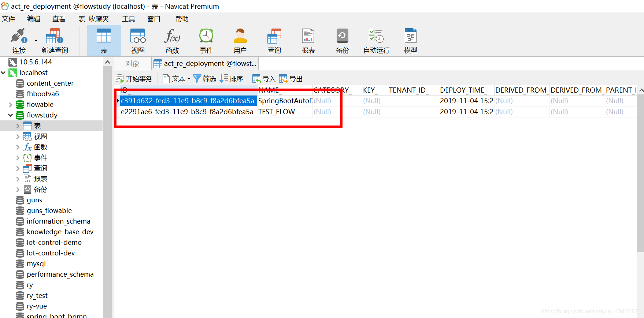The width and height of the screenshot is (644, 318).
Task: Select the 用户 (User) toolbar icon
Action: 240,41
